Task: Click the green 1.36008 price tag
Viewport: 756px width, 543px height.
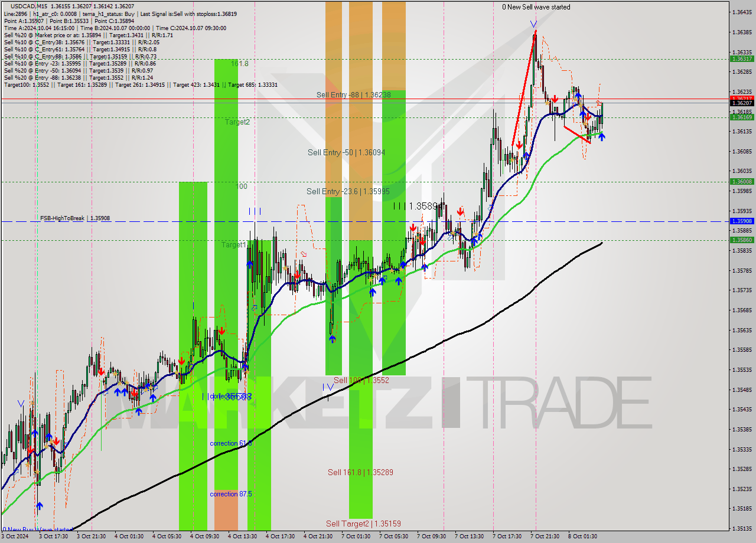Action: pos(742,182)
